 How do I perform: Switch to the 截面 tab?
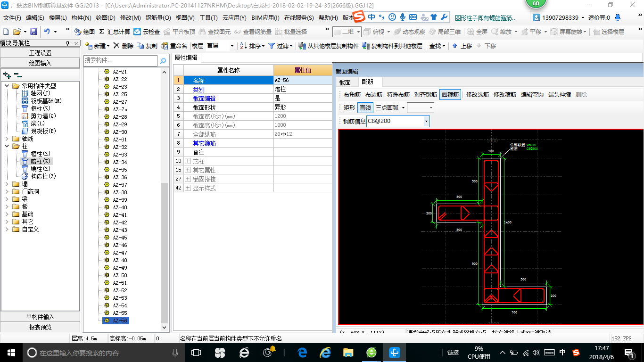345,82
